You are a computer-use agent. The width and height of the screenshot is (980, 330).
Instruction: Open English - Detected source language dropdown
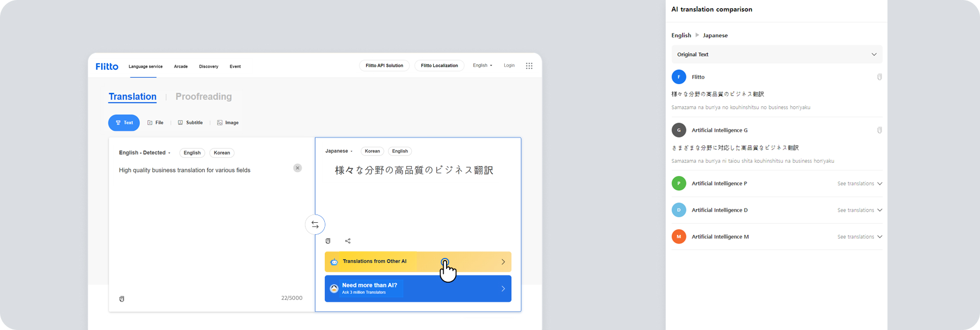point(145,153)
